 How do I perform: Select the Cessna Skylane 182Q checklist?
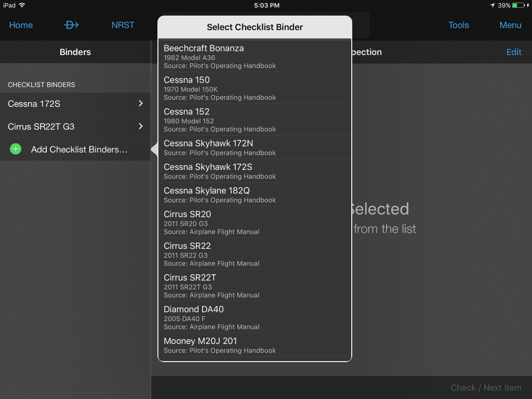click(255, 195)
